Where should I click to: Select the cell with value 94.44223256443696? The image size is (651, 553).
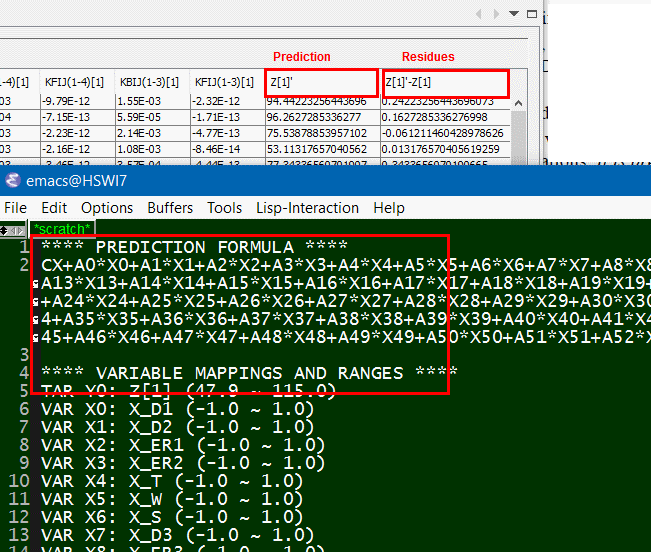(321, 102)
